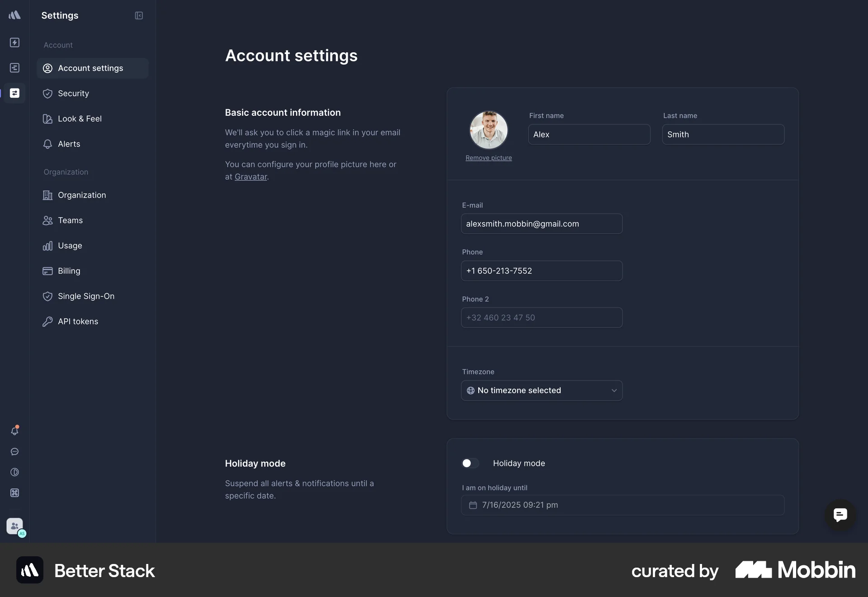
Task: Click the help icon above the keyboard shortcut icon
Action: point(15,472)
